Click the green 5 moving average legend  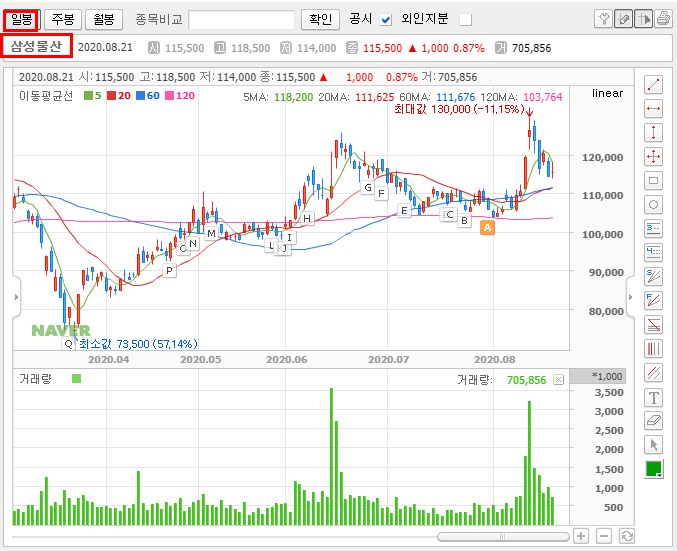click(x=93, y=95)
